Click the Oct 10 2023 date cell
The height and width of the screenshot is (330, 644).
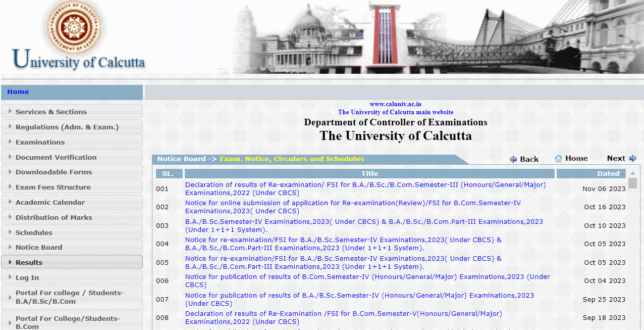605,225
